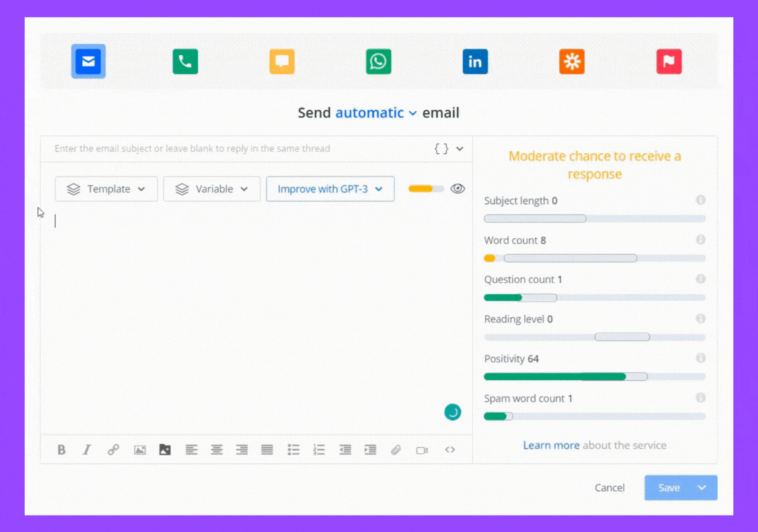Select the orange Zapier integration icon
Screen dimensions: 758x532
pos(572,61)
